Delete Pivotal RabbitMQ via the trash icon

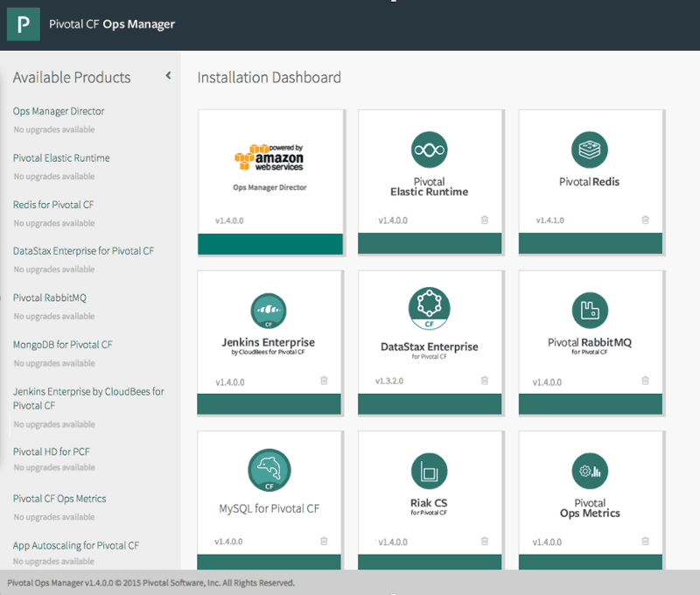(646, 381)
